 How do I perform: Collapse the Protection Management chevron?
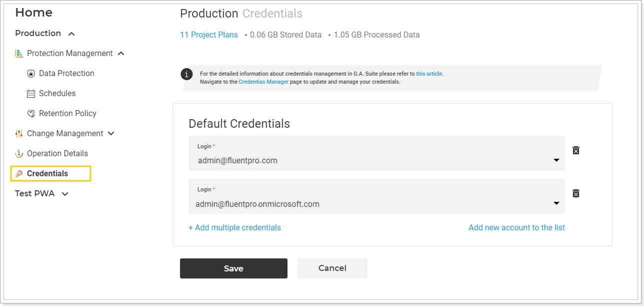(x=121, y=54)
